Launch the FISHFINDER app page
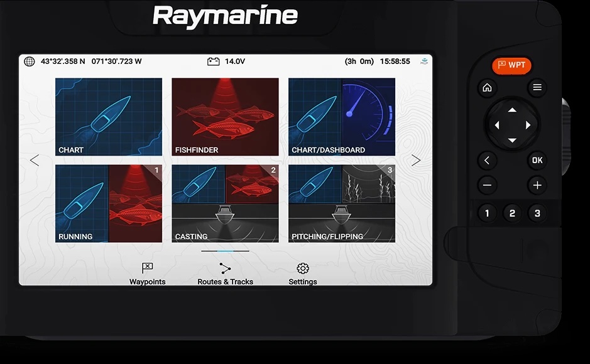The height and width of the screenshot is (364, 590). point(225,117)
